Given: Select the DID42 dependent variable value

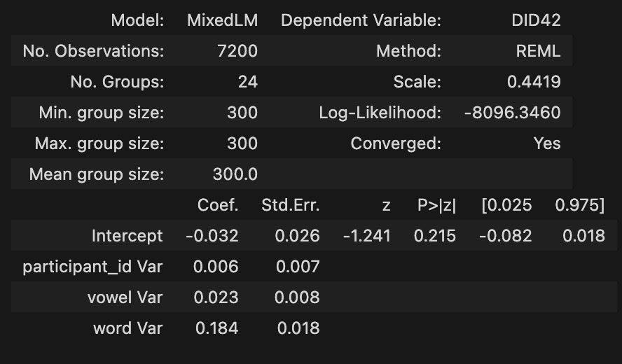Looking at the screenshot, I should click(x=536, y=20).
